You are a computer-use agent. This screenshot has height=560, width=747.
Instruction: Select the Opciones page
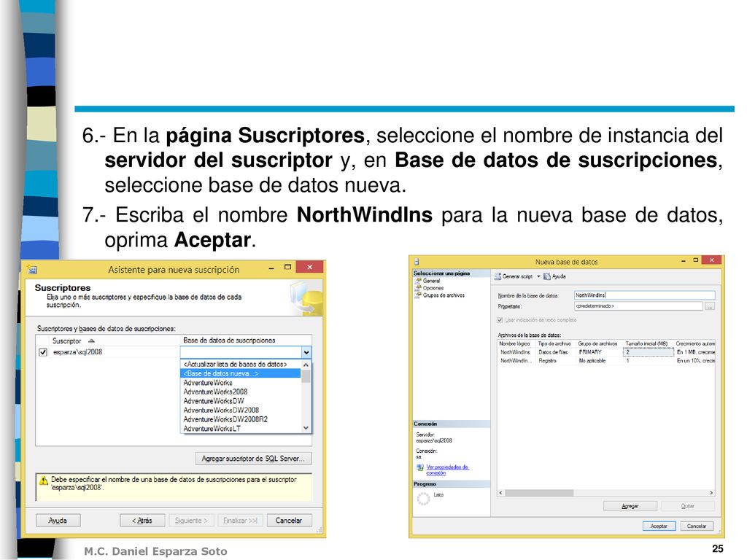(x=433, y=288)
